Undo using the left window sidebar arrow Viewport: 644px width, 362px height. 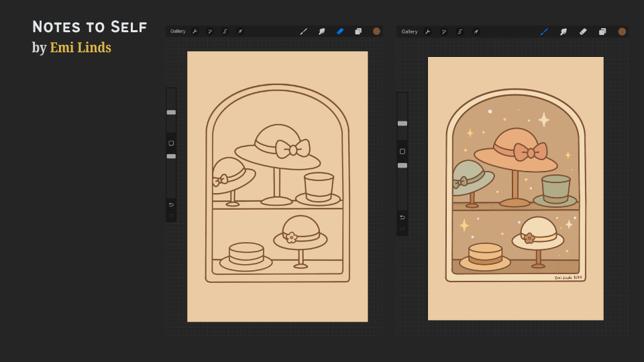click(171, 205)
